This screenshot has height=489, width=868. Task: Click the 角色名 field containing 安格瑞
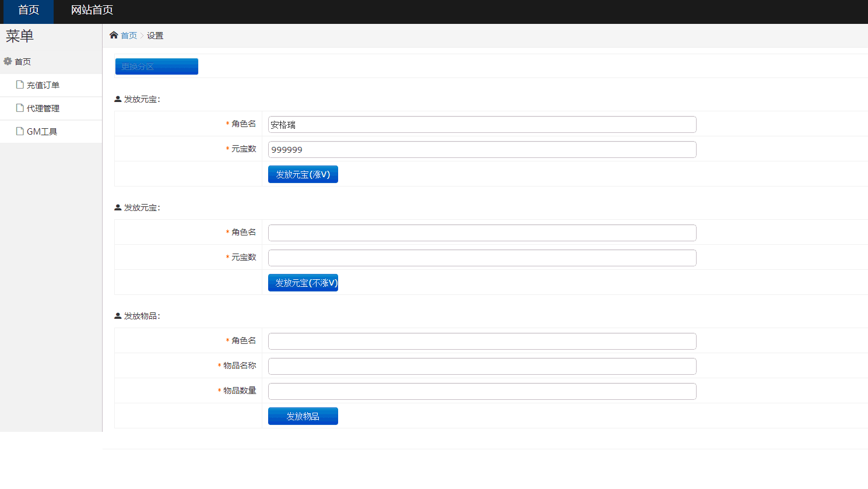point(482,125)
